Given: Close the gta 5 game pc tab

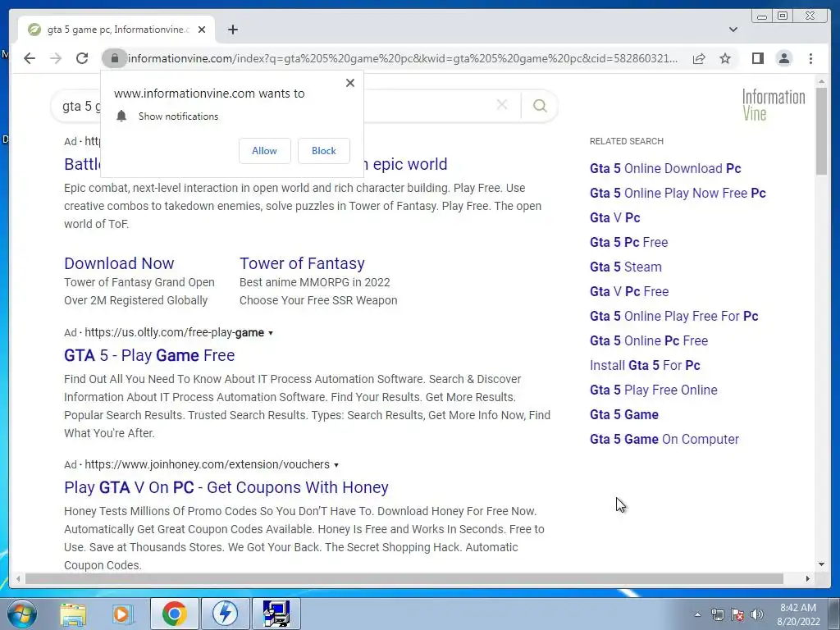Looking at the screenshot, I should (x=202, y=30).
